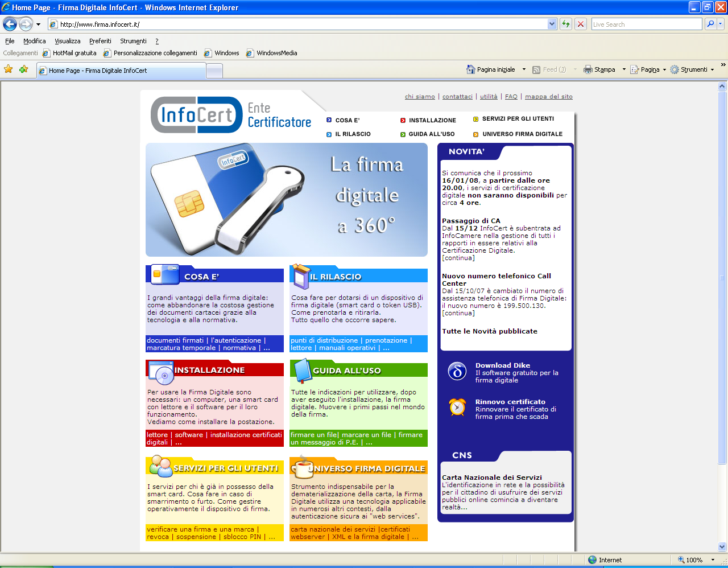The width and height of the screenshot is (728, 568).
Task: Open the Tutte le Novità pubblicate link
Action: pos(490,331)
